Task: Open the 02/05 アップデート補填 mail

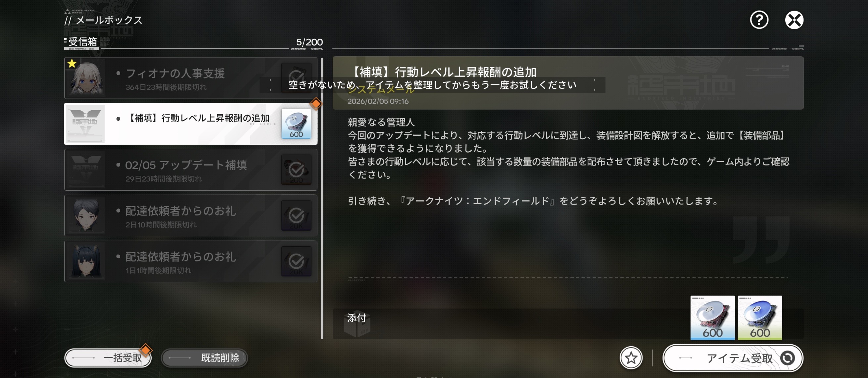Action: (191, 170)
